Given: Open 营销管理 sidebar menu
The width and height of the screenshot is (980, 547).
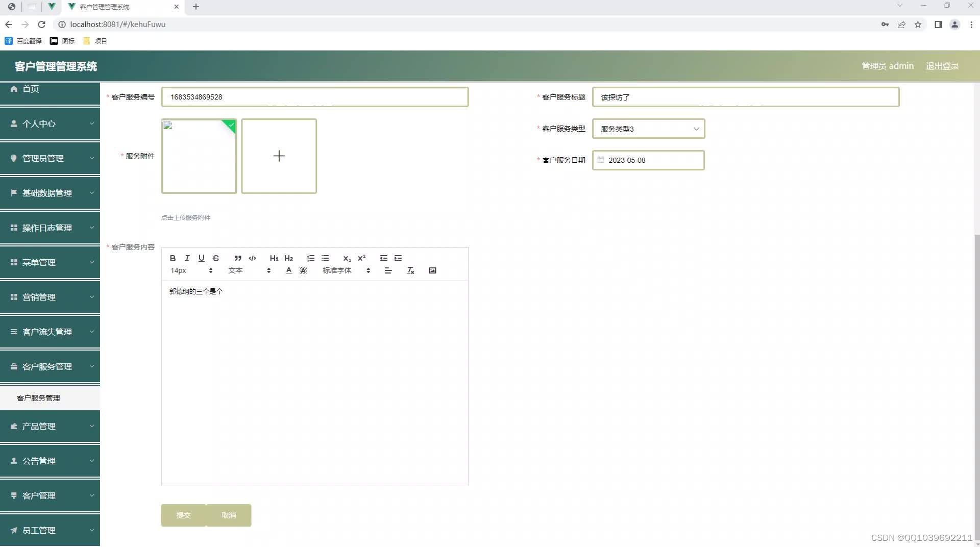Looking at the screenshot, I should [50, 297].
